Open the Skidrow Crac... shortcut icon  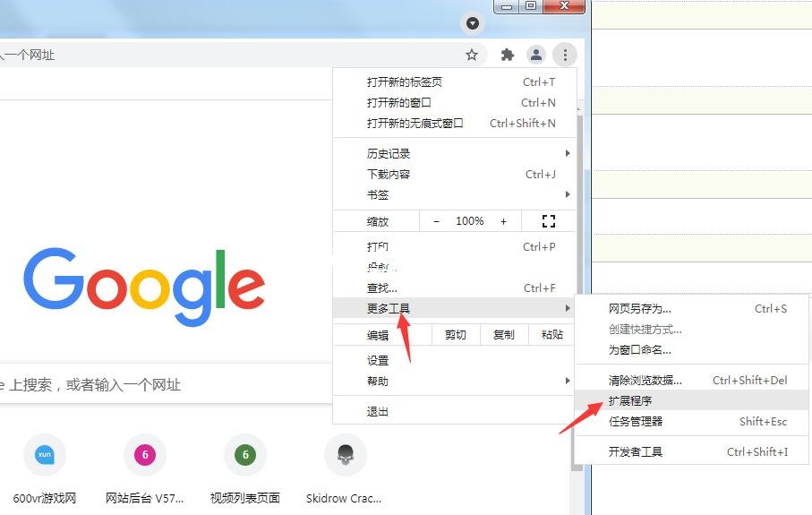point(346,455)
